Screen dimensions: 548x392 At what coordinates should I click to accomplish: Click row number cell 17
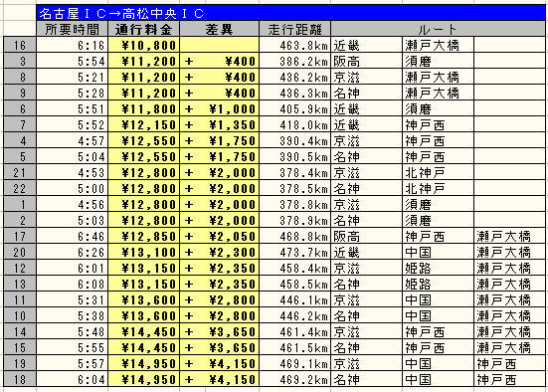tap(20, 236)
